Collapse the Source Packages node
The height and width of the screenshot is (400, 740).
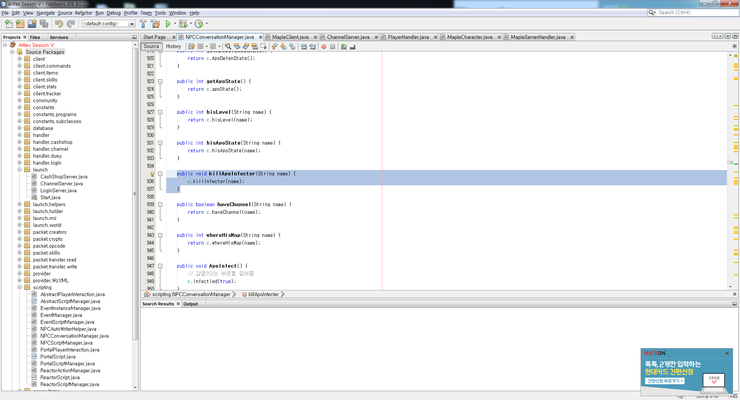pos(12,52)
